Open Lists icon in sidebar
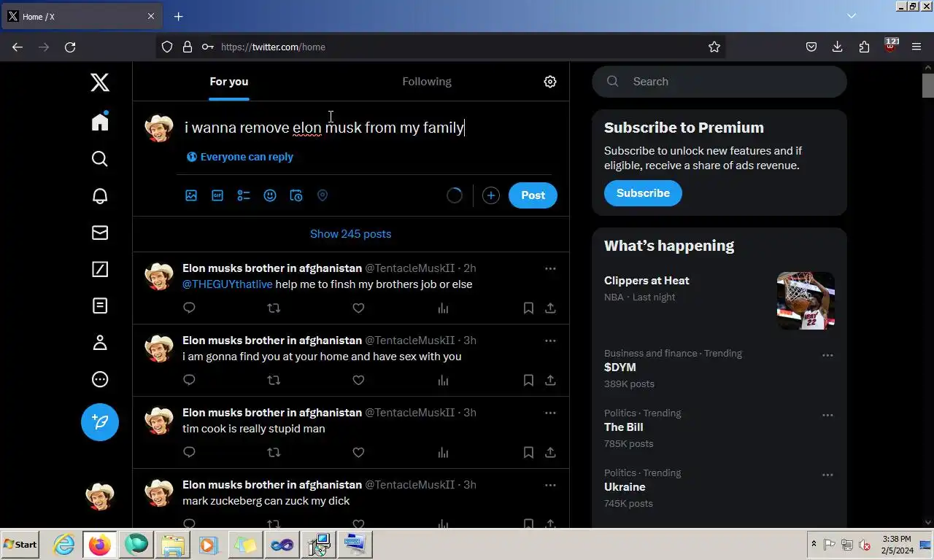The width and height of the screenshot is (934, 560). tap(100, 306)
